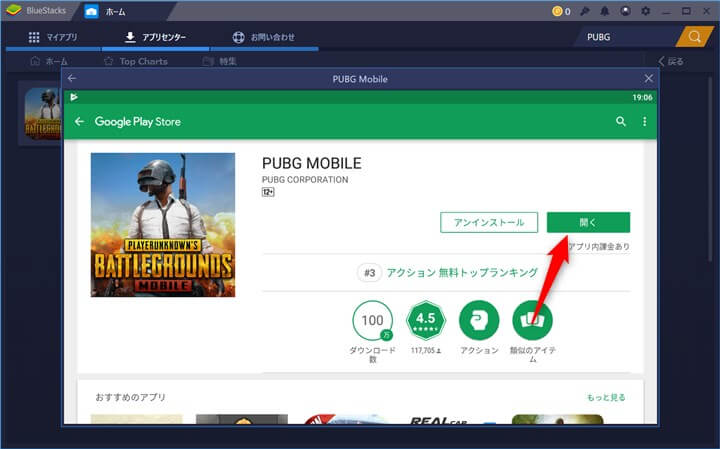720x449 pixels.
Task: Click the マイアプリ grid icon
Action: tap(34, 37)
